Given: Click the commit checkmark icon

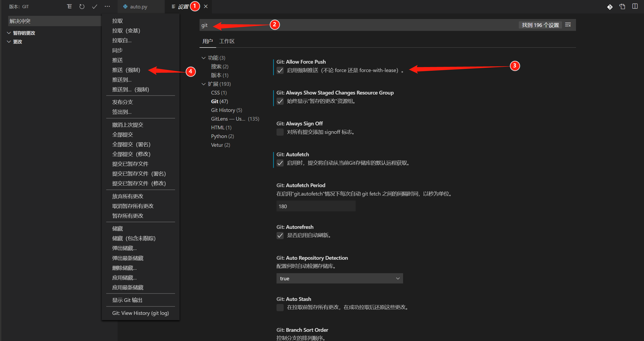Looking at the screenshot, I should click(94, 7).
